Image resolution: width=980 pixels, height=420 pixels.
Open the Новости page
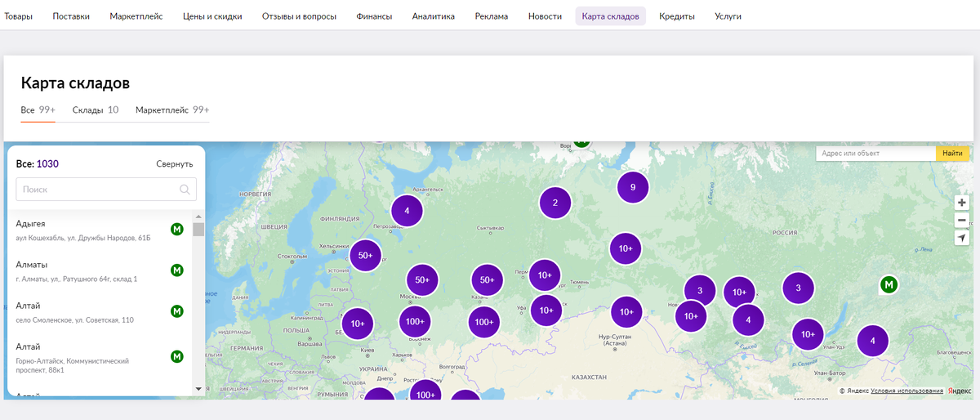[x=545, y=16]
